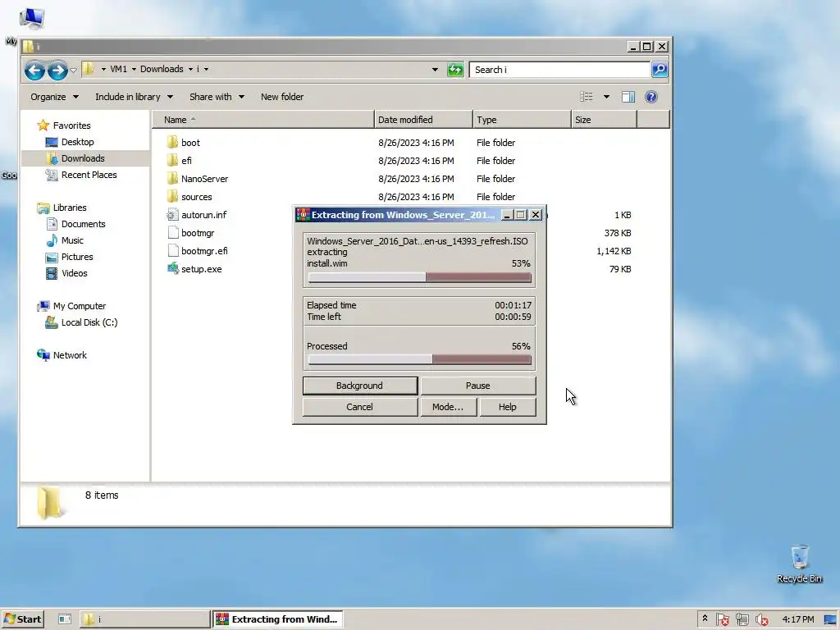The height and width of the screenshot is (630, 840).
Task: Click Help in the extraction dialog
Action: pyautogui.click(x=507, y=407)
